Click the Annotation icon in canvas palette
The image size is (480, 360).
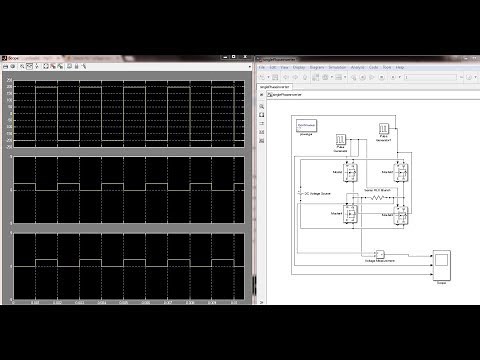[262, 124]
